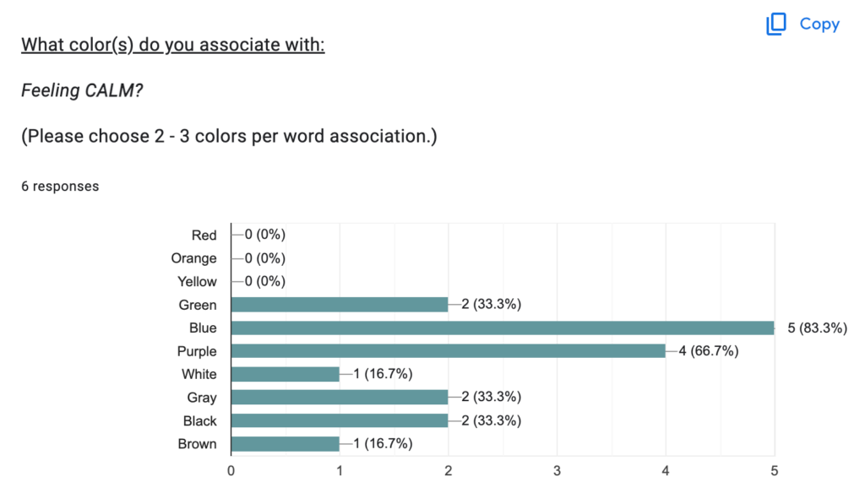Screen dimensions: 865x504
Task: Select the Blue bar in chart
Action: (x=503, y=328)
